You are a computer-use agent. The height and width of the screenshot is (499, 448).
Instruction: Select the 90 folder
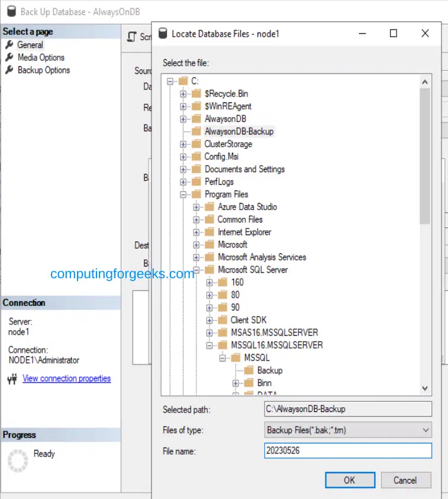235,307
